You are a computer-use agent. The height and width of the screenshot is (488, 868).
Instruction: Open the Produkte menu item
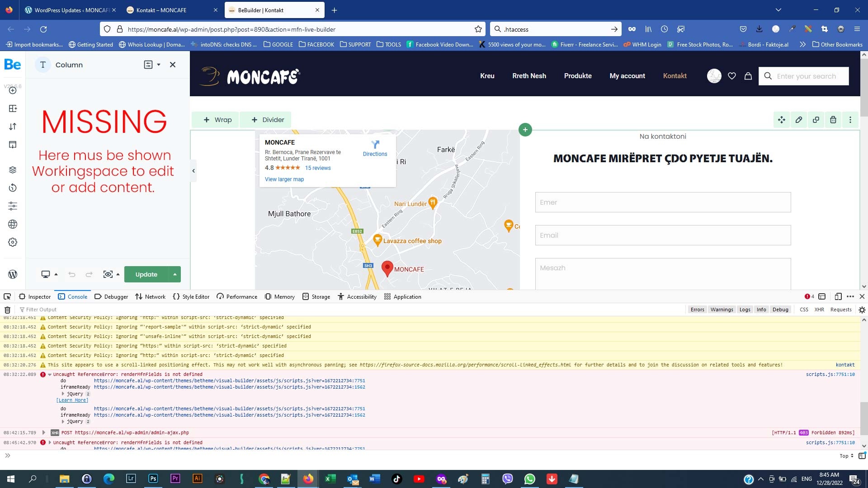click(578, 76)
